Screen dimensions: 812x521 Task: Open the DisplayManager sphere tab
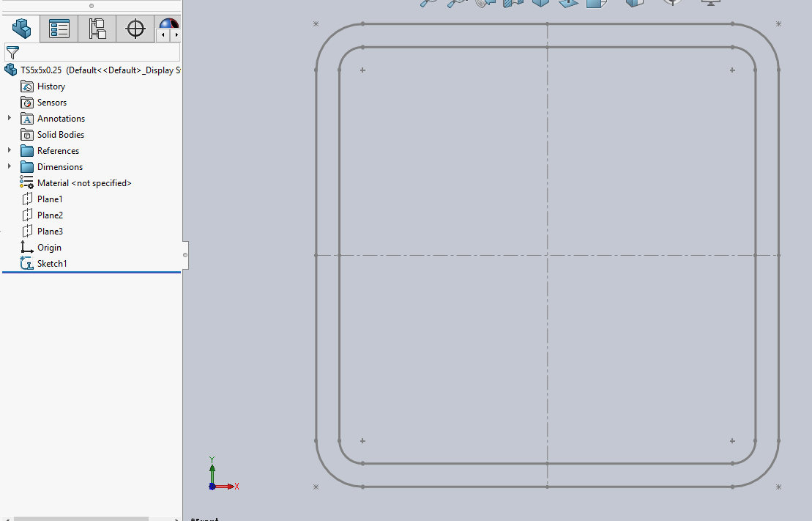169,23
